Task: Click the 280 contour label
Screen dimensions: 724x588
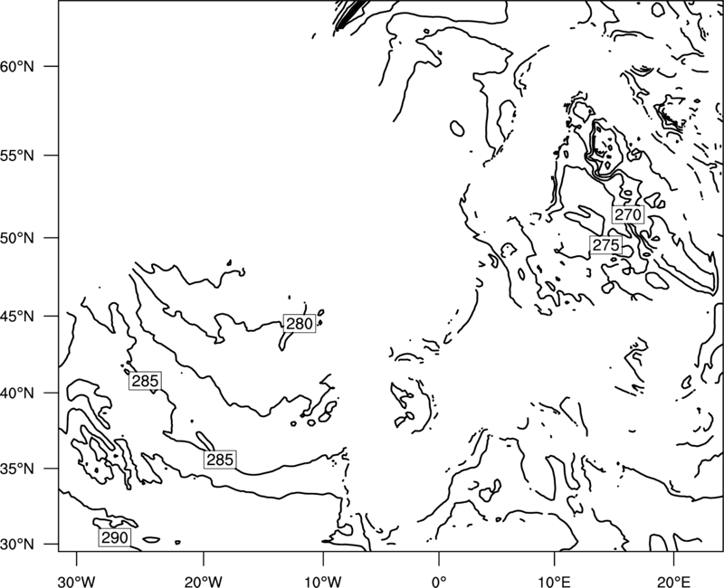Action: (x=300, y=324)
